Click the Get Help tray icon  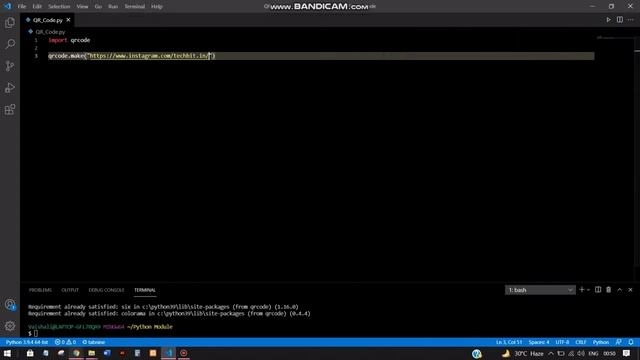coord(477,353)
